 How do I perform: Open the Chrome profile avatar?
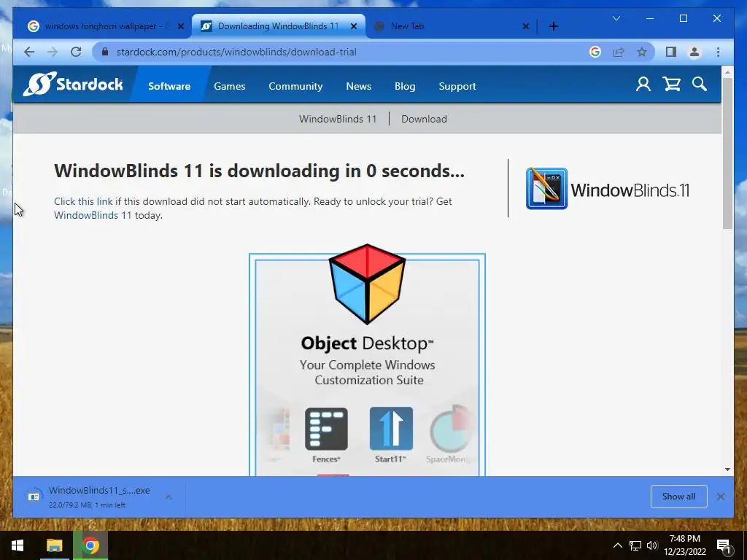point(694,52)
